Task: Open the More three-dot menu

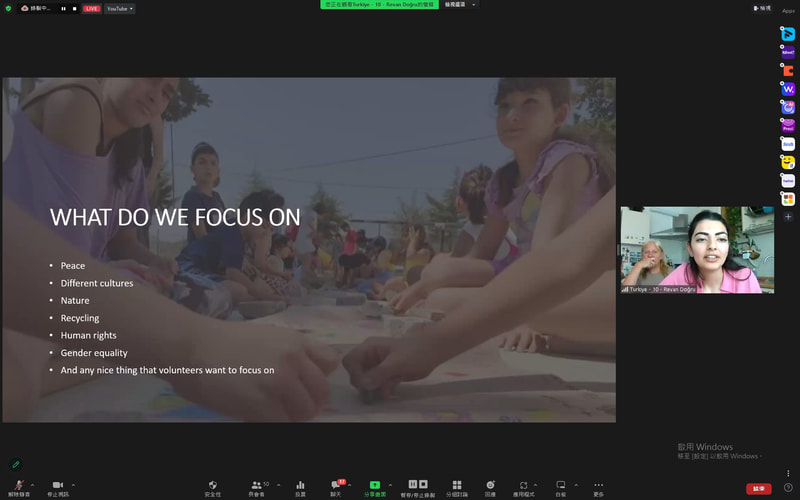Action: pyautogui.click(x=598, y=487)
